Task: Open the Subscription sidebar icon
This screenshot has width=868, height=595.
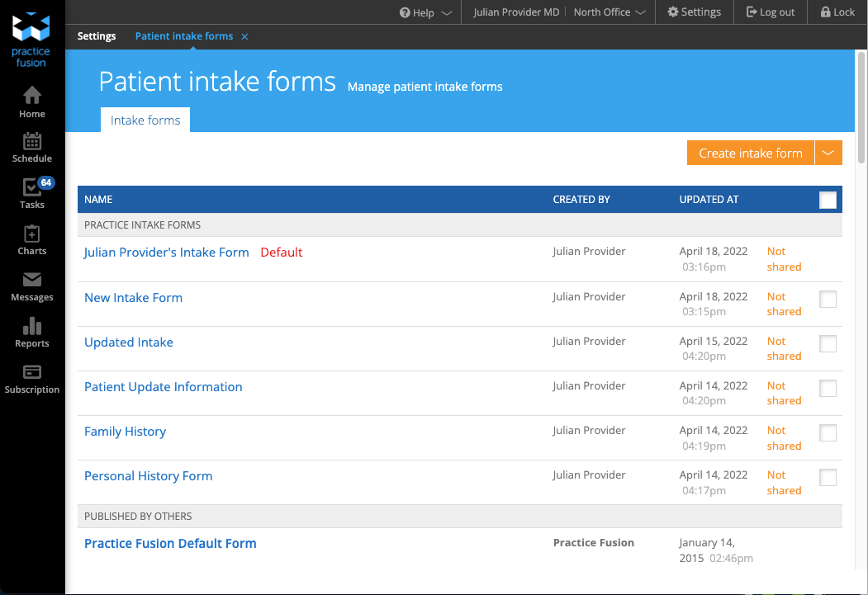Action: click(31, 376)
